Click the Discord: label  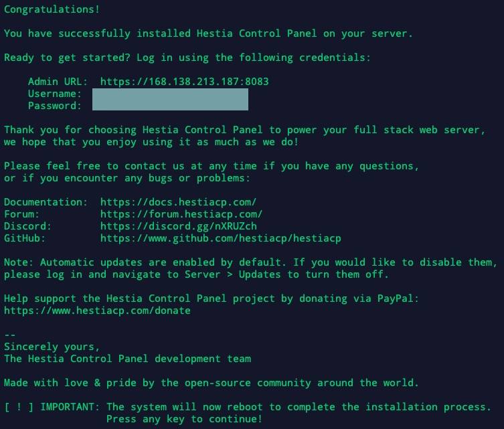coord(27,226)
